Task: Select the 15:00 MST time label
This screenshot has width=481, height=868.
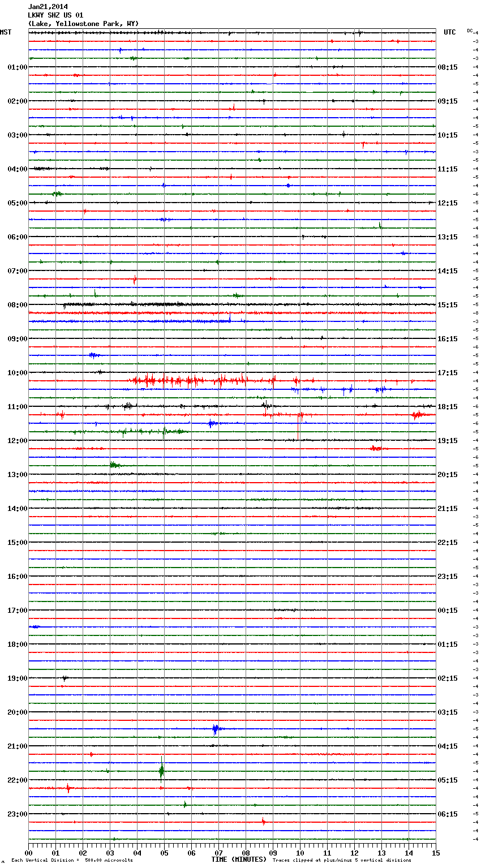Action: click(17, 543)
